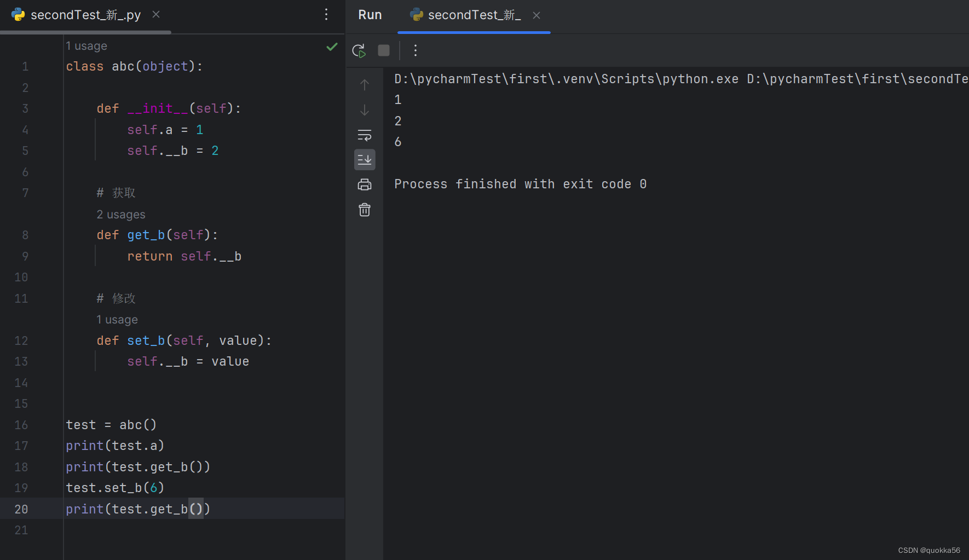The height and width of the screenshot is (560, 969).
Task: Click 'test.set_b(6)' line
Action: tap(115, 488)
